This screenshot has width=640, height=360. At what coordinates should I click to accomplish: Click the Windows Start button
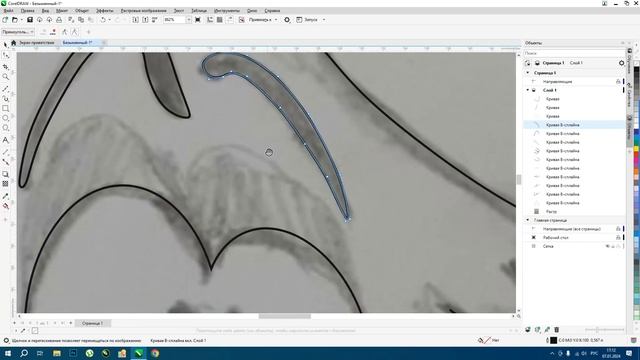tap(8, 353)
